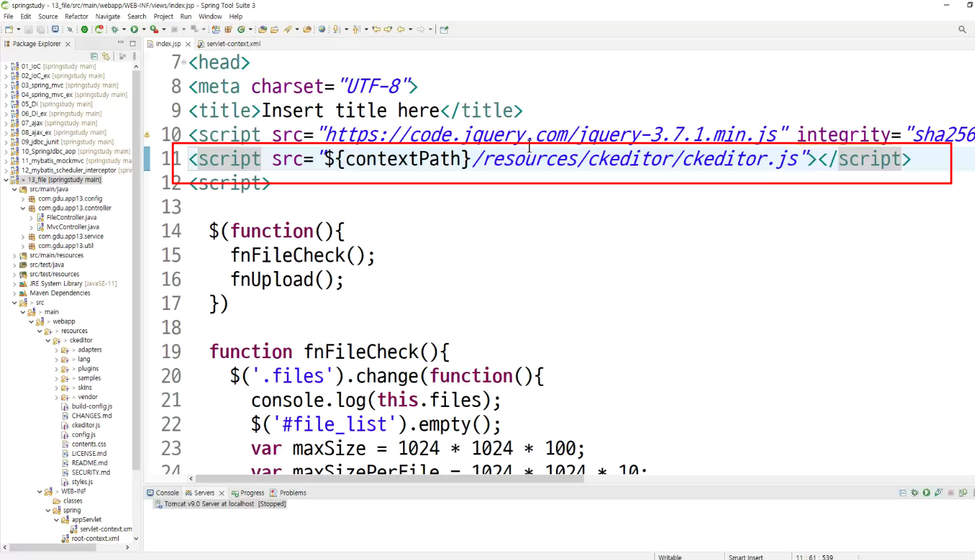The height and width of the screenshot is (560, 975).
Task: Select FileController.java in tree
Action: (x=71, y=218)
